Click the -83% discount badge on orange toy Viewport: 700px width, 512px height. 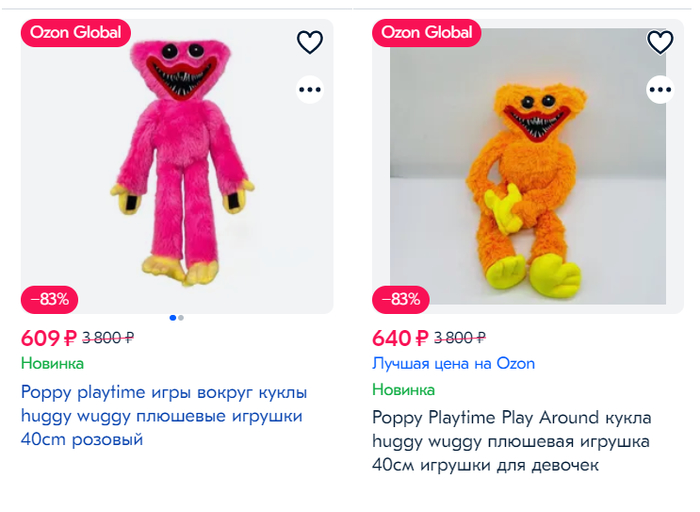[x=400, y=299]
